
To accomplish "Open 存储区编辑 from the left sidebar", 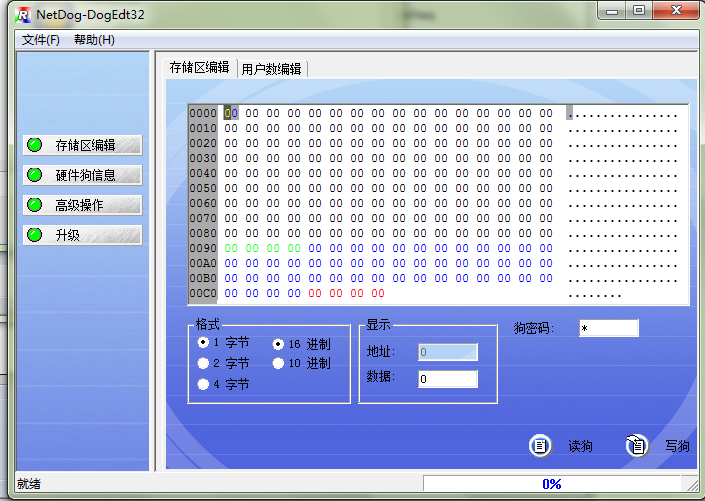I will click(83, 145).
